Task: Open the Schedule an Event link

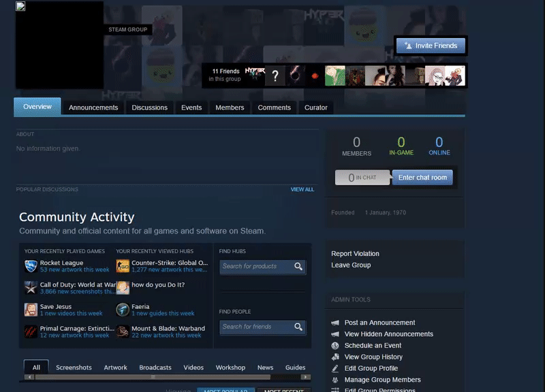Action: tap(373, 346)
